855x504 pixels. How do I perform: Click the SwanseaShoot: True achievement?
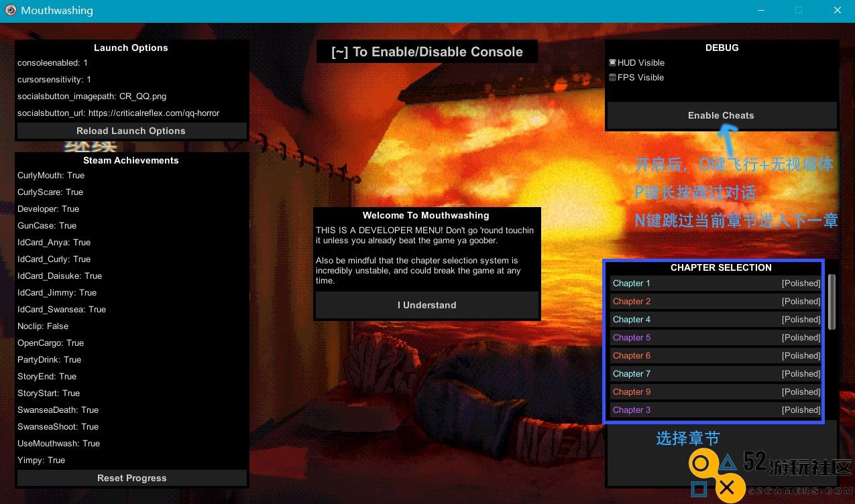(58, 426)
